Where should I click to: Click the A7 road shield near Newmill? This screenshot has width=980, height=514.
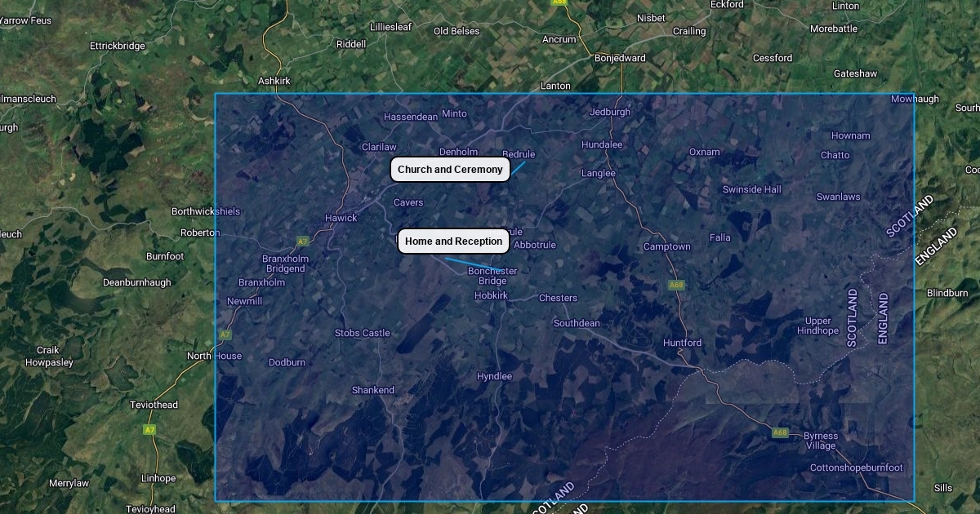pos(225,335)
